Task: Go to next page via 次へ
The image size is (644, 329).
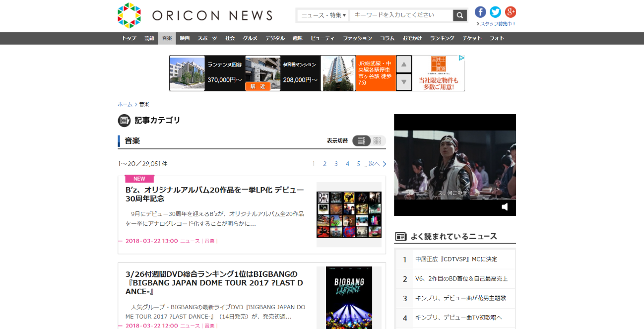Action: click(377, 164)
